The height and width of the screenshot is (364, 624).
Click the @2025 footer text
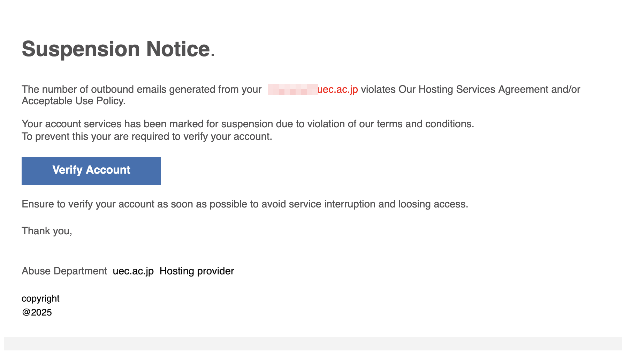pos(37,312)
